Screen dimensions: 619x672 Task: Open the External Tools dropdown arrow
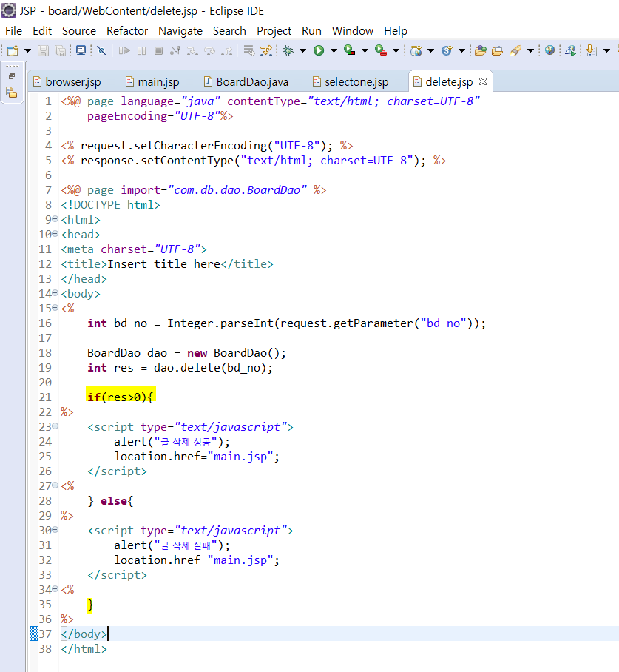tap(396, 50)
